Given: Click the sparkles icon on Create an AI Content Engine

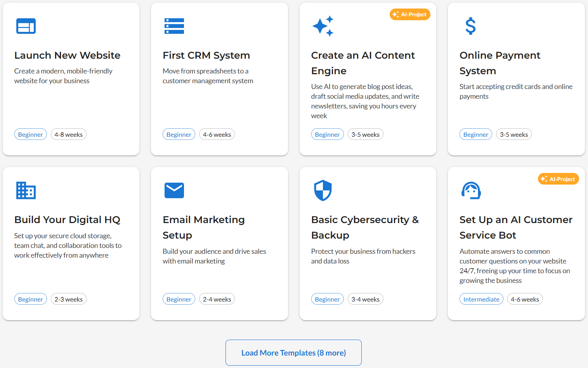Looking at the screenshot, I should pyautogui.click(x=323, y=26).
